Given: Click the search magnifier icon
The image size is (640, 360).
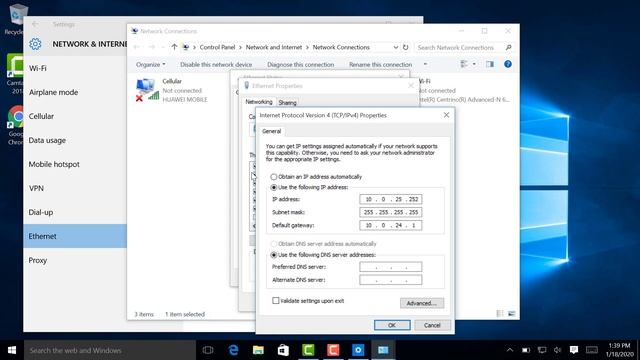Looking at the screenshot, I should pyautogui.click(x=508, y=47).
